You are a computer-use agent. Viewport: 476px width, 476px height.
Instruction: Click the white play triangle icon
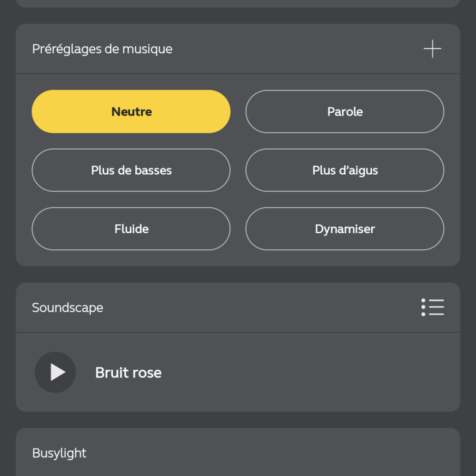pos(58,372)
